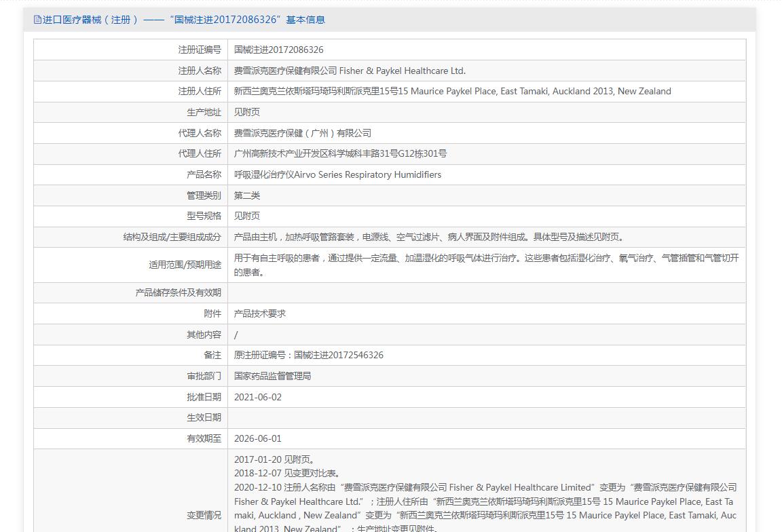
Task: Click the approving department 国家药品监督管理局
Action: tap(272, 376)
